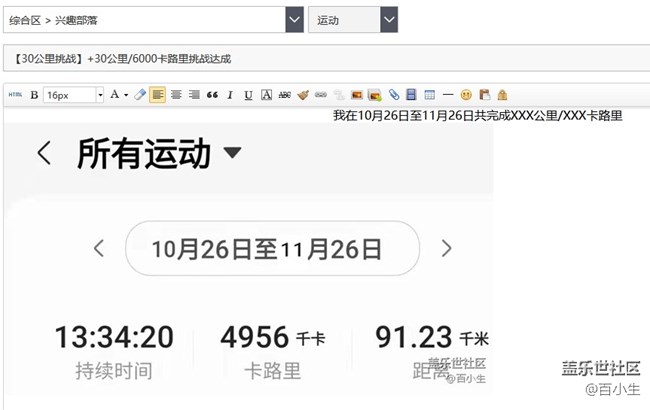650x410 pixels.
Task: Insert a blockquote with the quote icon
Action: pyautogui.click(x=212, y=95)
